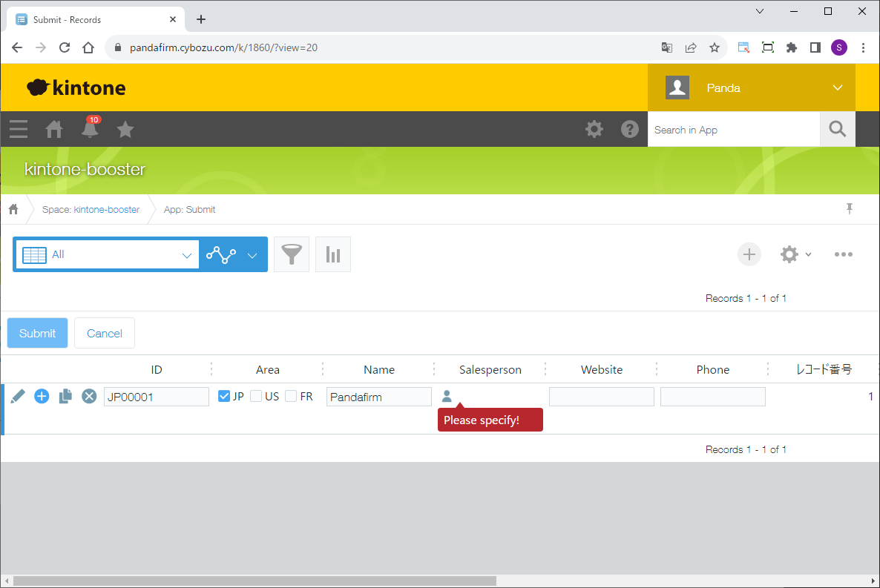Image resolution: width=880 pixels, height=588 pixels.
Task: Open the three-dot options menu
Action: point(843,254)
